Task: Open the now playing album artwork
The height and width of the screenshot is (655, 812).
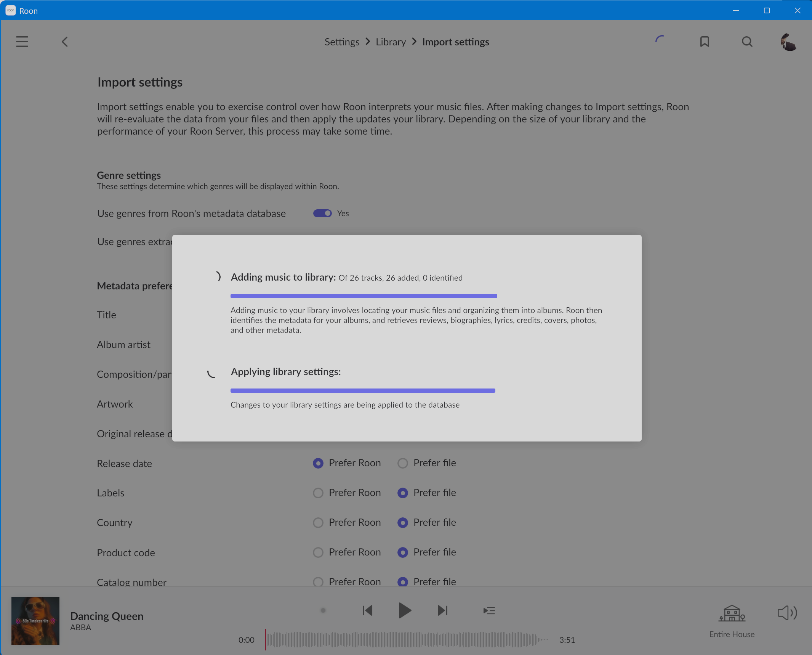Action: pyautogui.click(x=35, y=621)
